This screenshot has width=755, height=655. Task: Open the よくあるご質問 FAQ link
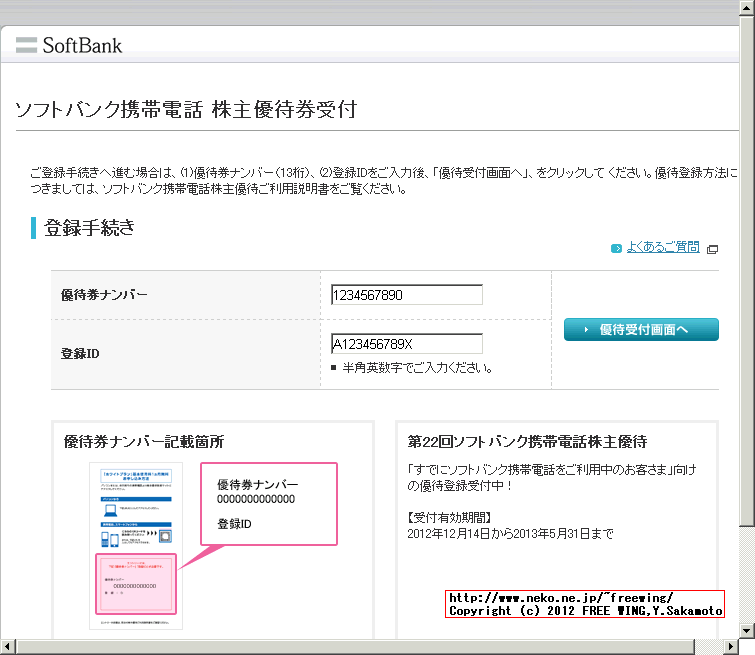coord(663,247)
